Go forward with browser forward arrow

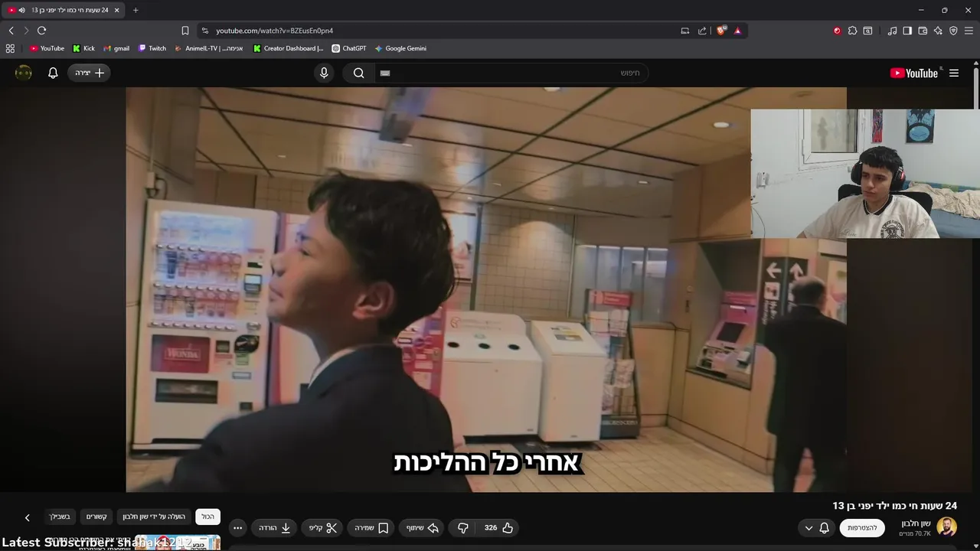(26, 31)
